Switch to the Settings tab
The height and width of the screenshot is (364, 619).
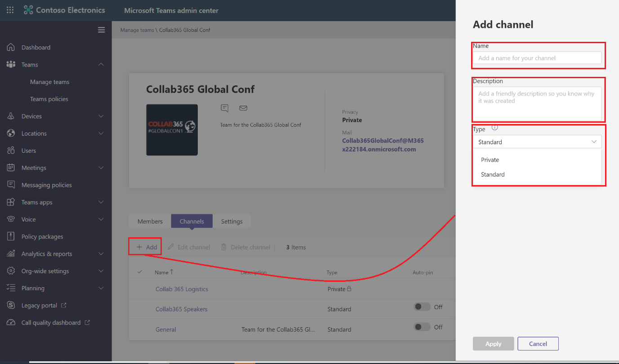(232, 221)
